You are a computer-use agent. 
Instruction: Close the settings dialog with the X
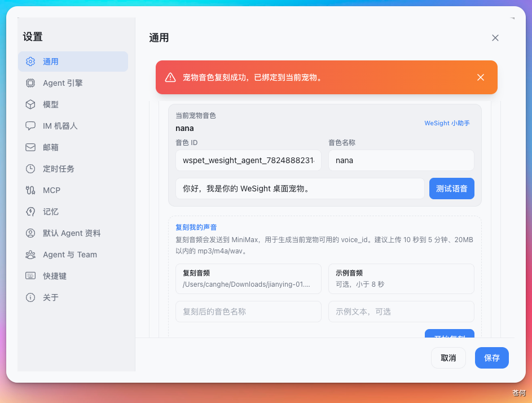click(x=495, y=38)
